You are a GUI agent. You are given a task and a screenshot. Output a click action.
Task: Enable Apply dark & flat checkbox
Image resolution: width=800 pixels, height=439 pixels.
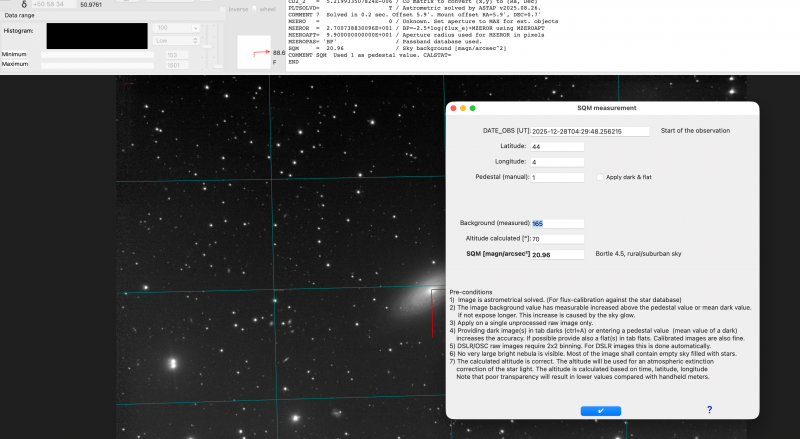[x=600, y=177]
